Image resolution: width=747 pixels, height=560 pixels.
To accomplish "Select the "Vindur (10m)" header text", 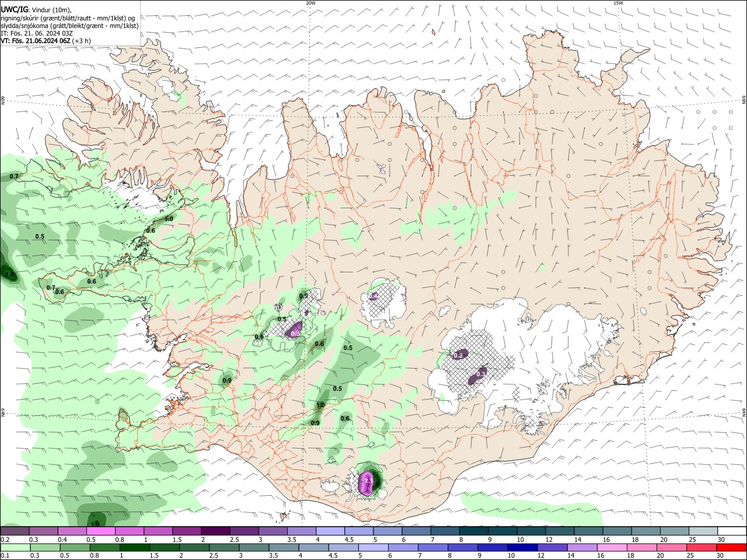I will pyautogui.click(x=51, y=10).
